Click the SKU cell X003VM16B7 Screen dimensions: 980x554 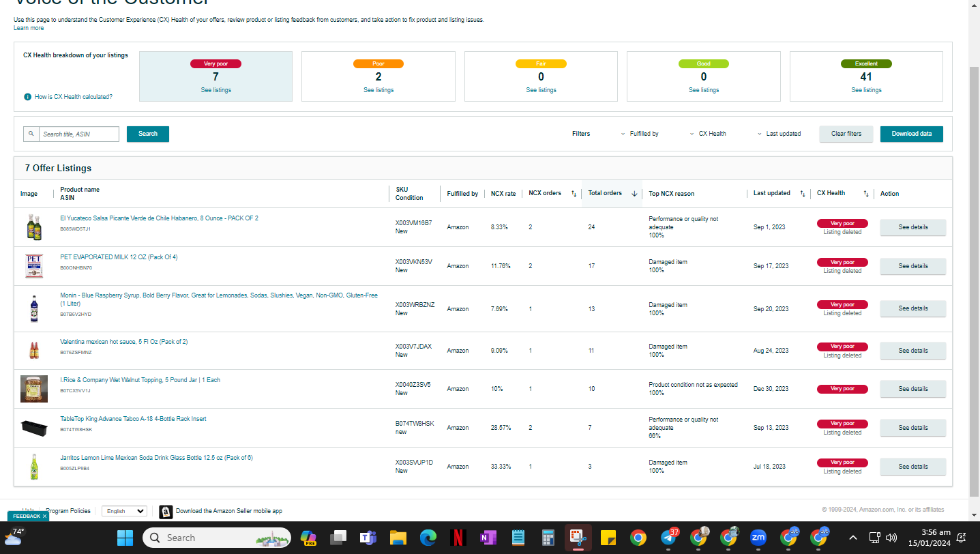(x=413, y=223)
